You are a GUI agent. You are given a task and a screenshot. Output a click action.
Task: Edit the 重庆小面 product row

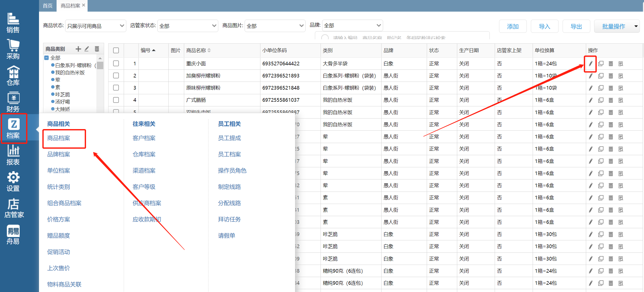pyautogui.click(x=591, y=64)
